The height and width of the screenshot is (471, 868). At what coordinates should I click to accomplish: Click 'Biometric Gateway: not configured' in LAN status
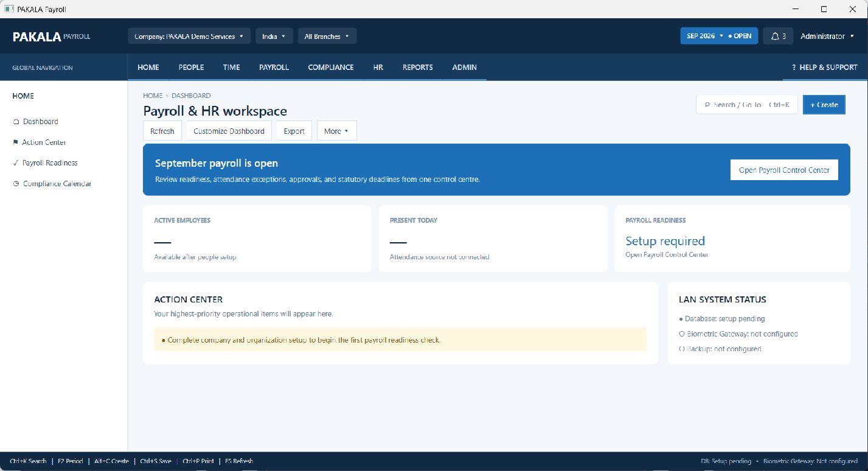pos(738,333)
